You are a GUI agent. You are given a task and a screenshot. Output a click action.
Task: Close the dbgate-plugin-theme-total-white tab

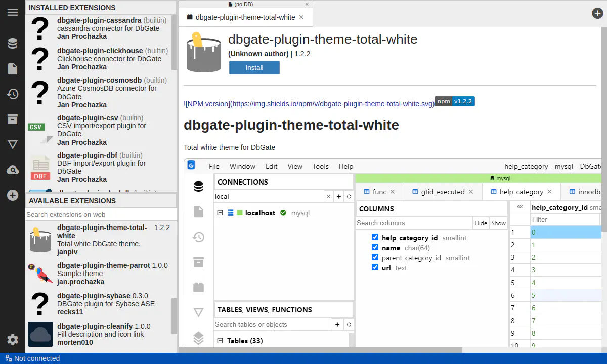(x=302, y=17)
